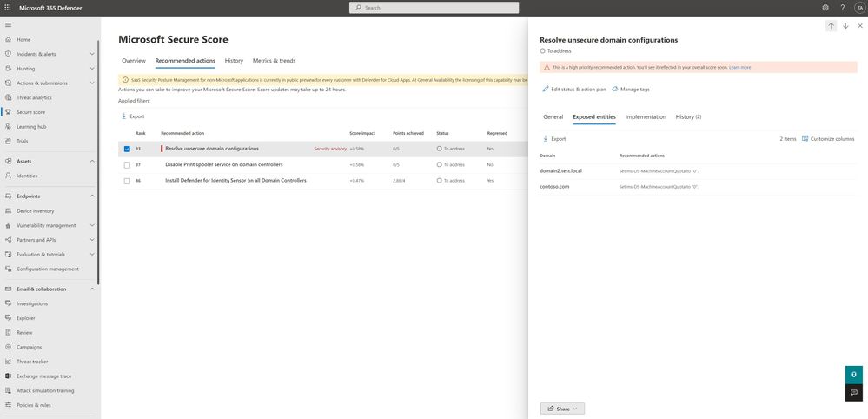Open Exchange message trace icon

point(8,376)
